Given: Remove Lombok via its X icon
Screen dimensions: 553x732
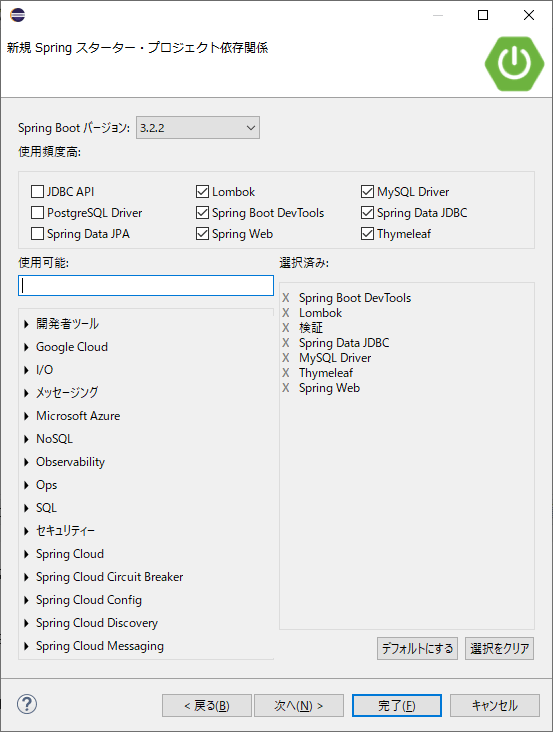Looking at the screenshot, I should tap(286, 313).
